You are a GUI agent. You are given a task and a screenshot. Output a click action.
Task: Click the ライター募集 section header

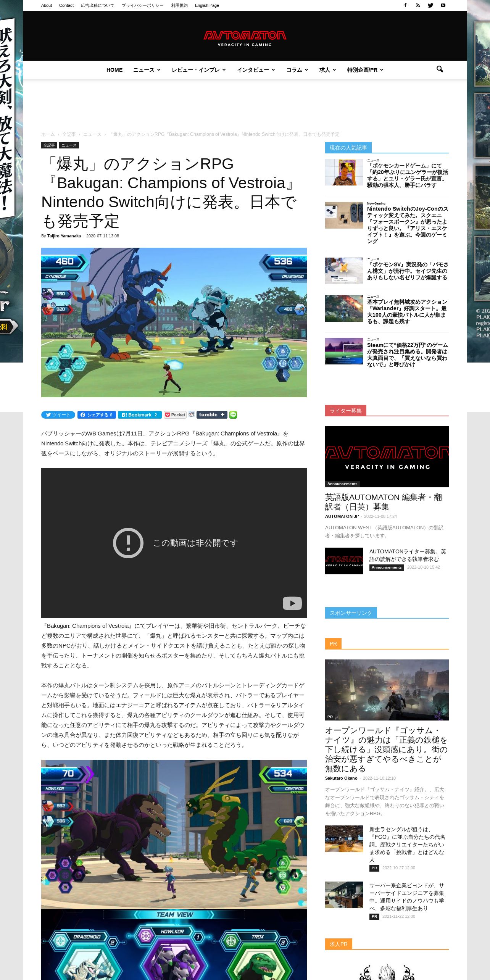click(345, 411)
